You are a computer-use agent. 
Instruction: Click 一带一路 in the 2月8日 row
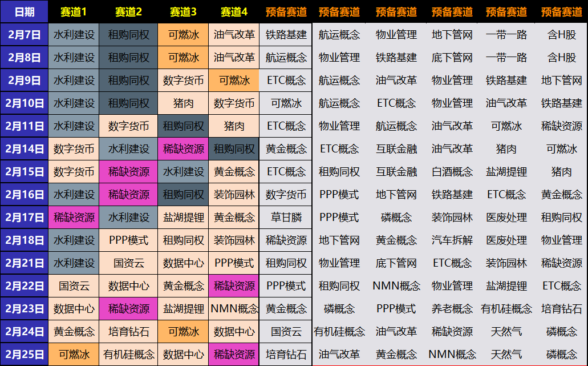point(506,58)
